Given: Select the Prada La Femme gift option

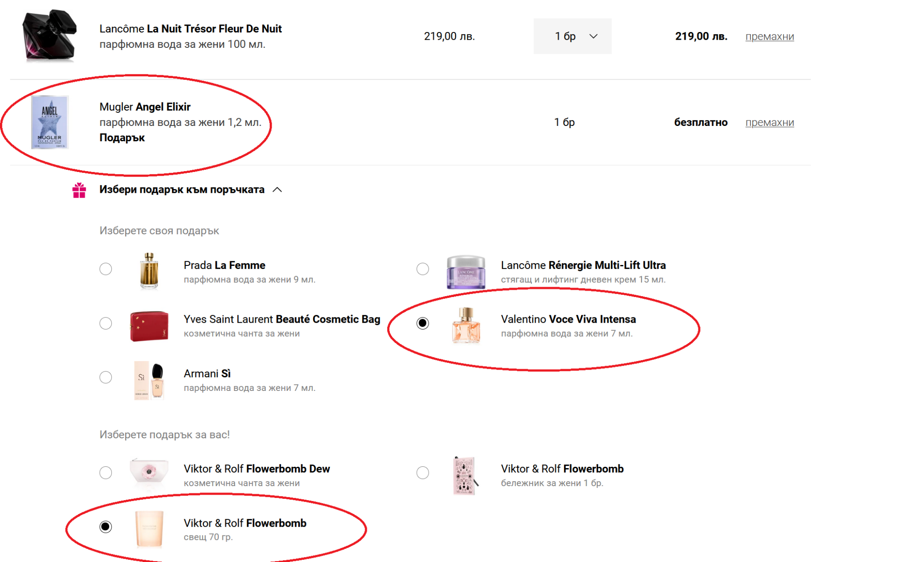Looking at the screenshot, I should [x=106, y=269].
